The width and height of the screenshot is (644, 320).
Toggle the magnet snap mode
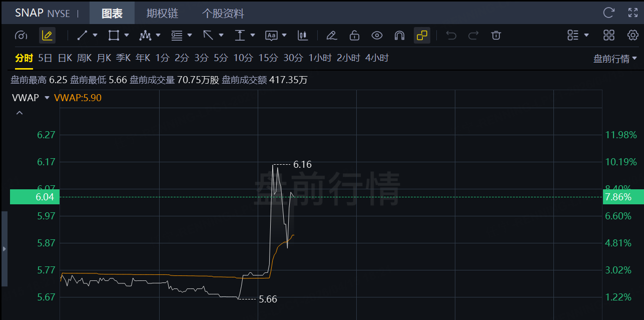399,36
